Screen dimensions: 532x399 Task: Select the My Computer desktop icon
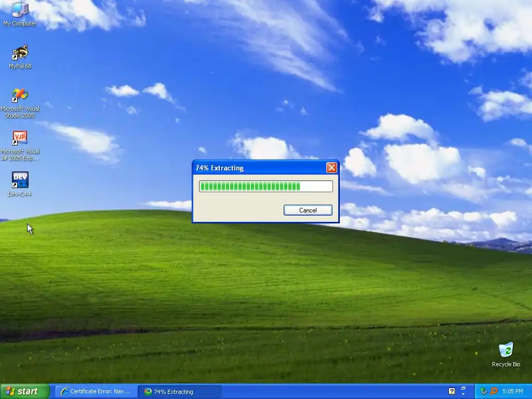(20, 14)
